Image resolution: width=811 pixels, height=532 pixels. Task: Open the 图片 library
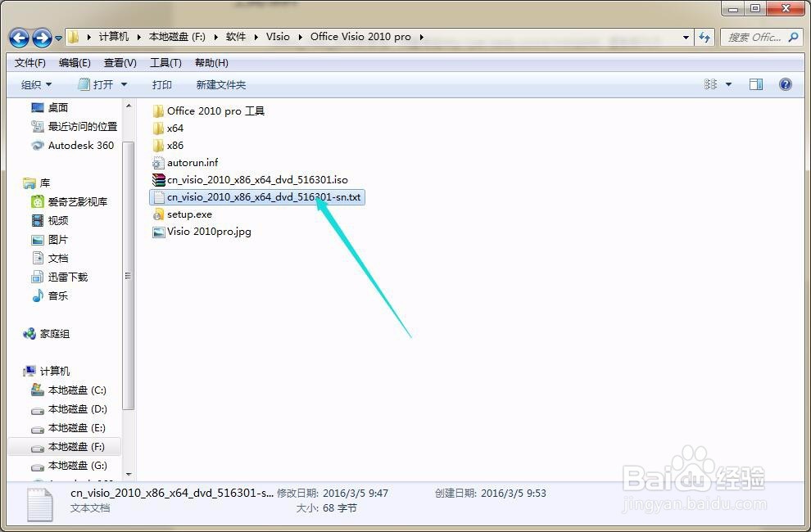coord(50,239)
